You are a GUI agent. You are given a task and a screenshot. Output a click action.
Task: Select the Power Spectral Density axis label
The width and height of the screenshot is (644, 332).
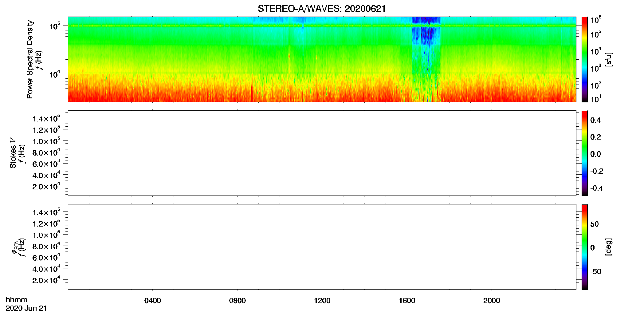pos(30,59)
